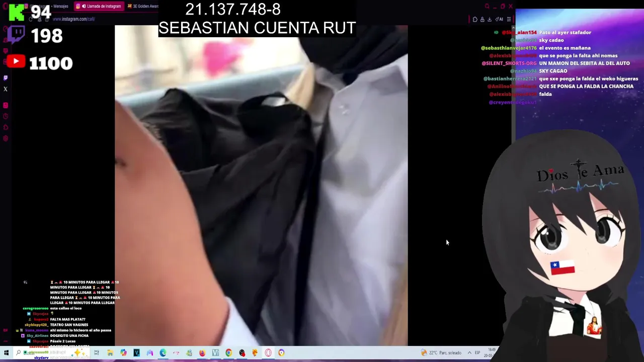Open the Microsoft Edge taskbar icon

pos(163,352)
